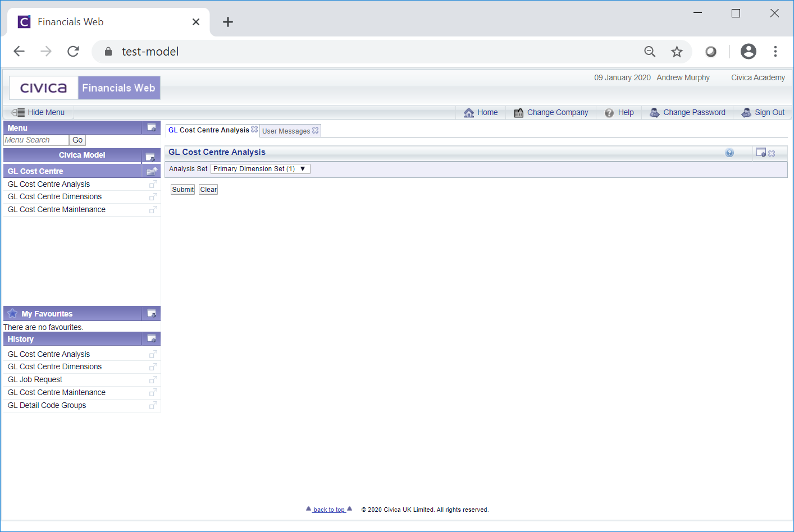Screen dimensions: 794x532
Task: Open GL Cost Centre Dimensions menu row in new window
Action: pyautogui.click(x=153, y=197)
